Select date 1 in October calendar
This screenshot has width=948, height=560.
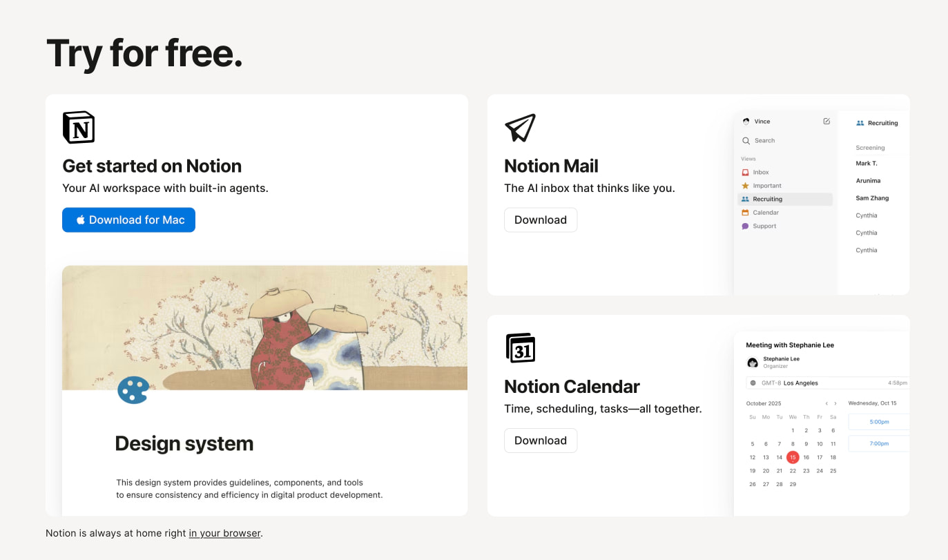pos(793,431)
